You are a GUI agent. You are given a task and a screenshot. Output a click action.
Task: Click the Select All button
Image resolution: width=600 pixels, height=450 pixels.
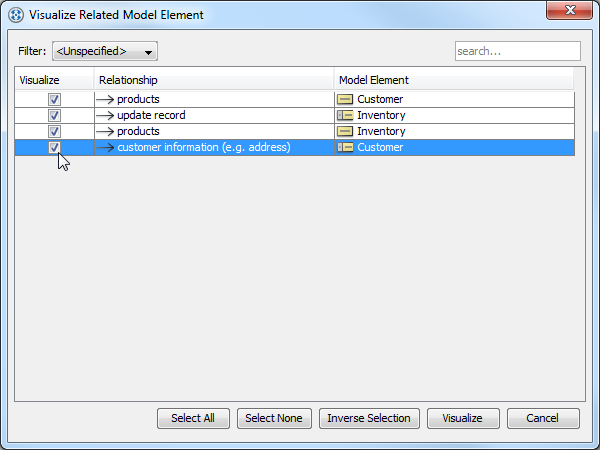pos(193,418)
